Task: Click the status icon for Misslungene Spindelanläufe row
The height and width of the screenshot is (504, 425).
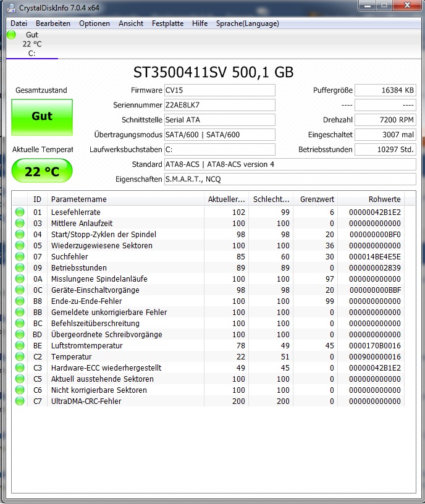Action: click(x=20, y=279)
